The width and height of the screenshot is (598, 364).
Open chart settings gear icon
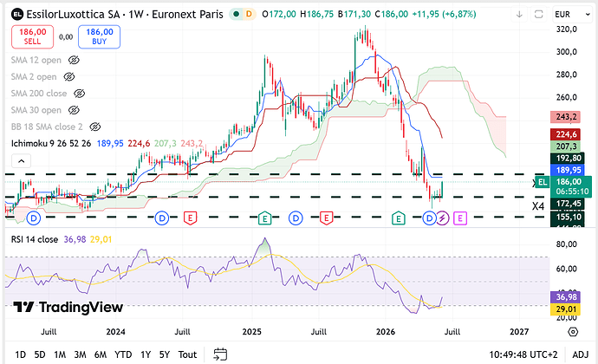573,332
